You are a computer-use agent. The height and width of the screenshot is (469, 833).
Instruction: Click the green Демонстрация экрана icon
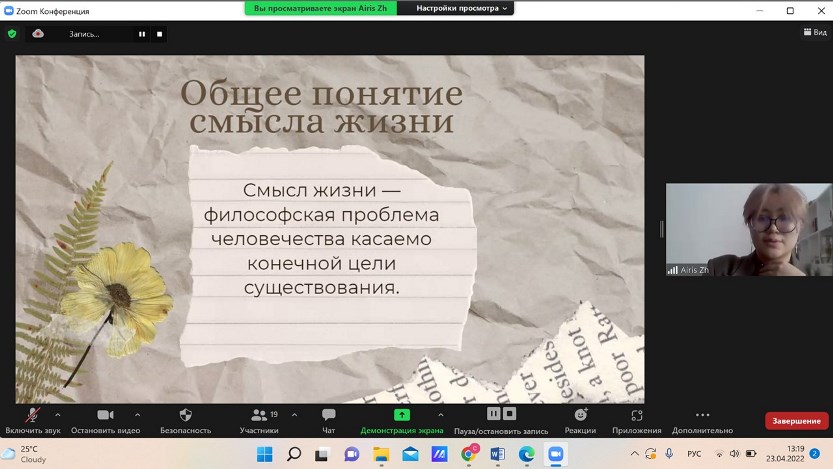(x=401, y=415)
